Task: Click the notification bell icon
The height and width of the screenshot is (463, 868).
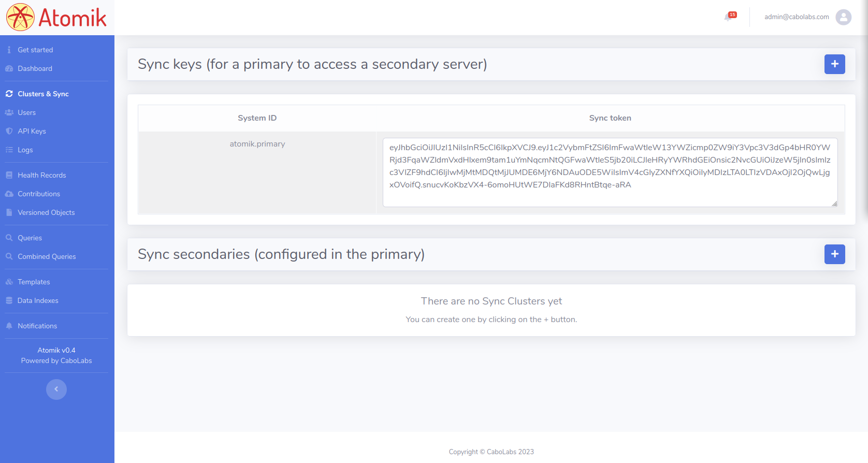Action: tap(728, 17)
